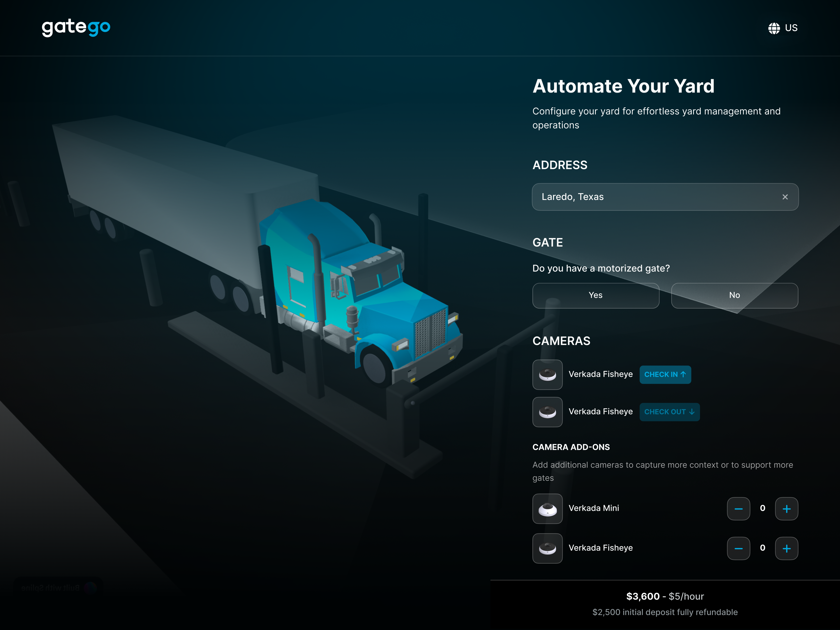Increase add-on Verkada Fisheye quantity

tap(787, 548)
